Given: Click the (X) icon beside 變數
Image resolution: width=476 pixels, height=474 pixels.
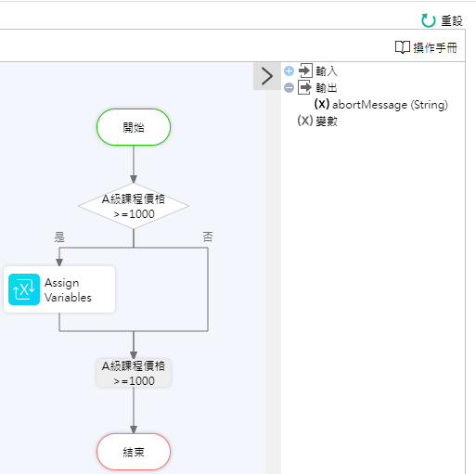Looking at the screenshot, I should pos(305,121).
